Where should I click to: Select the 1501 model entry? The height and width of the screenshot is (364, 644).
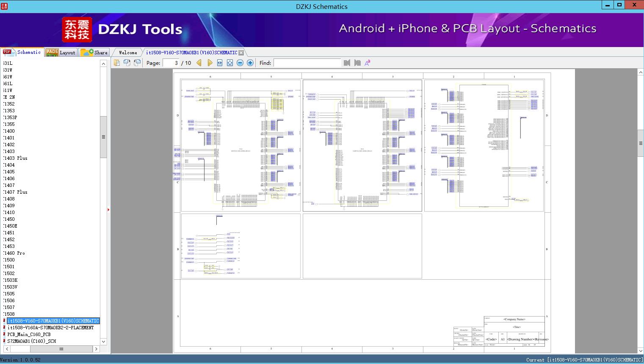point(9,267)
